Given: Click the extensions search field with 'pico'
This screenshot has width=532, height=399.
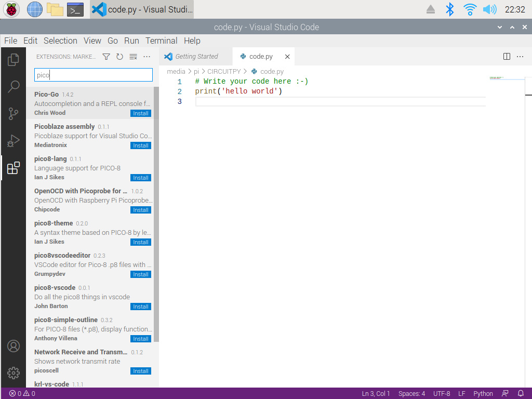Looking at the screenshot, I should point(94,75).
